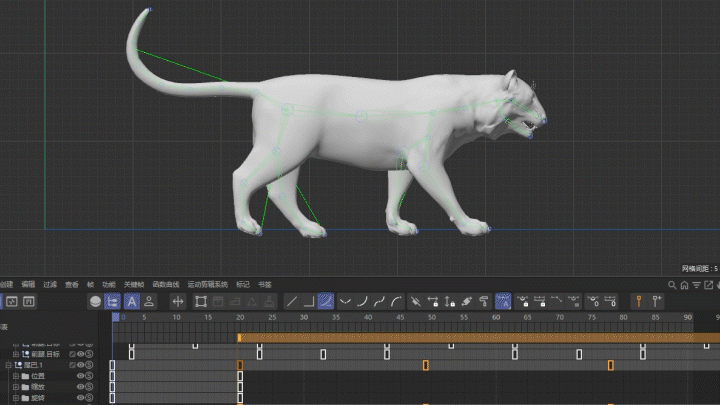720x405 pixels.
Task: Click the ease-out arc curve icon
Action: (x=396, y=302)
